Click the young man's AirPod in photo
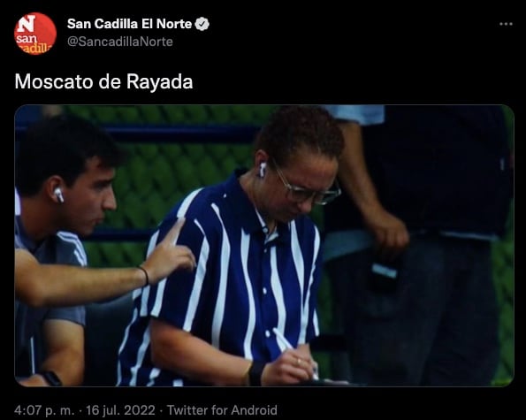Image resolution: width=526 pixels, height=420 pixels. pos(59,195)
